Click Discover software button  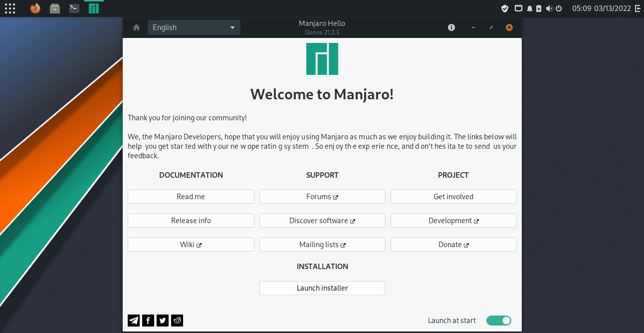point(322,221)
